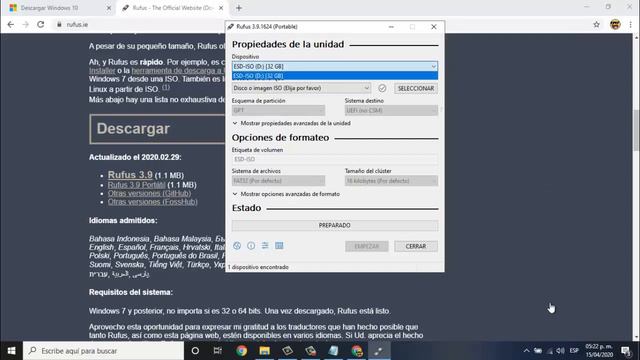Minimize the Rufus window
Image resolution: width=640 pixels, height=360 pixels.
click(x=391, y=27)
